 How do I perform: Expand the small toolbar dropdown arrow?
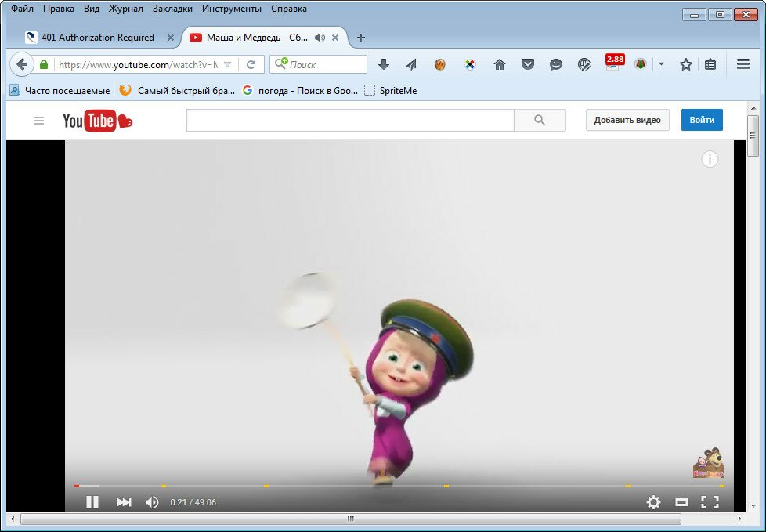pos(662,64)
